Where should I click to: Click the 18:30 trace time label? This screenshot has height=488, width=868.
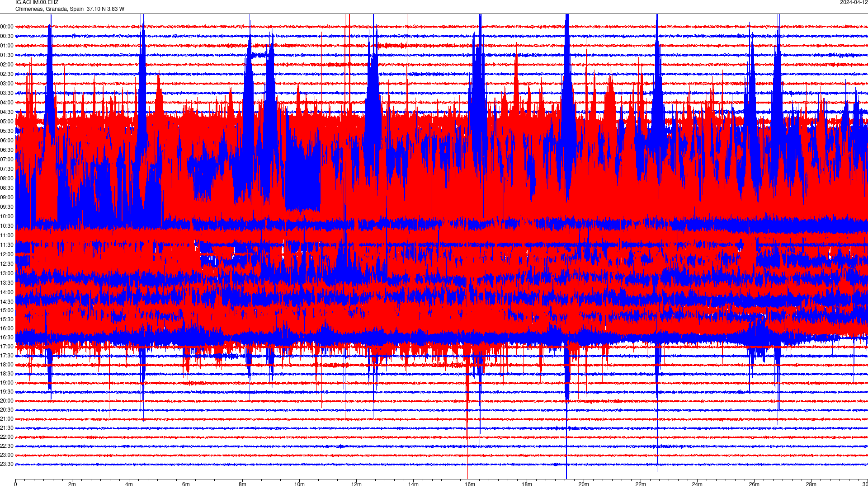click(7, 374)
